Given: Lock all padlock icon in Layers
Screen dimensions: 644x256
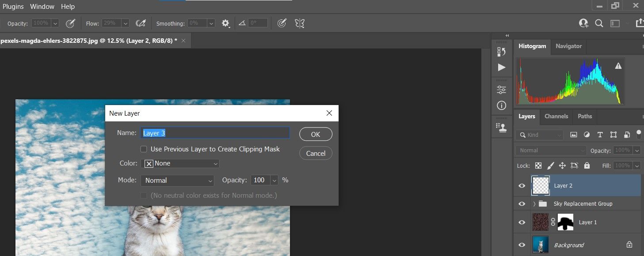Looking at the screenshot, I should (587, 166).
